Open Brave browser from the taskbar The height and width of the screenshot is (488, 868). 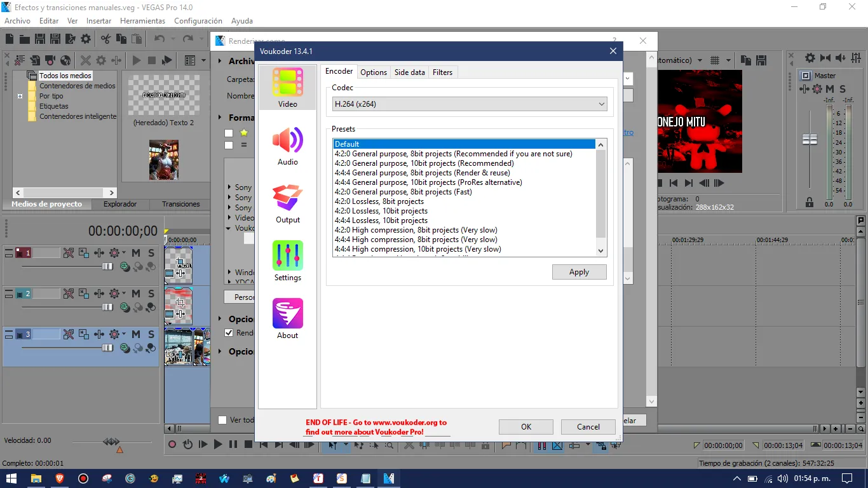(x=60, y=478)
